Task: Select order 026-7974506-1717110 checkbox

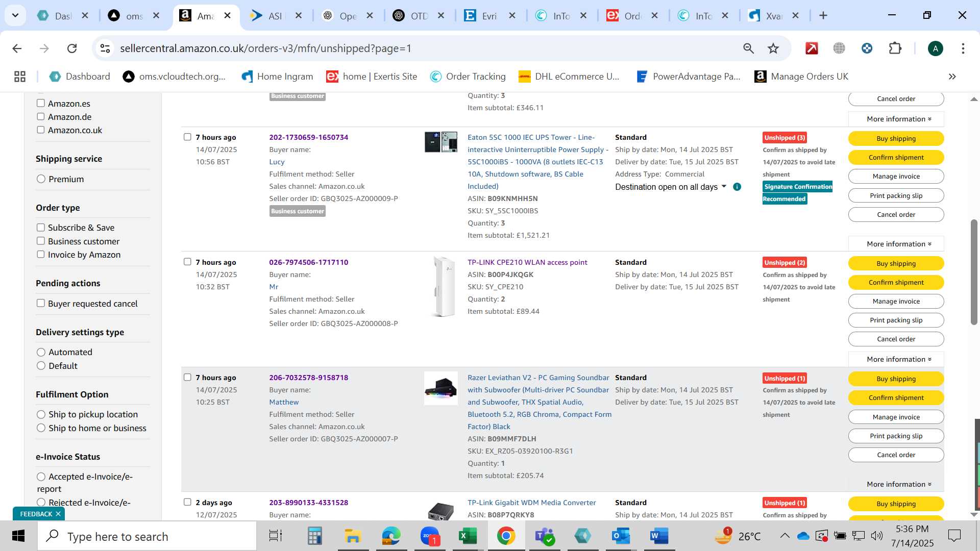Action: (187, 262)
